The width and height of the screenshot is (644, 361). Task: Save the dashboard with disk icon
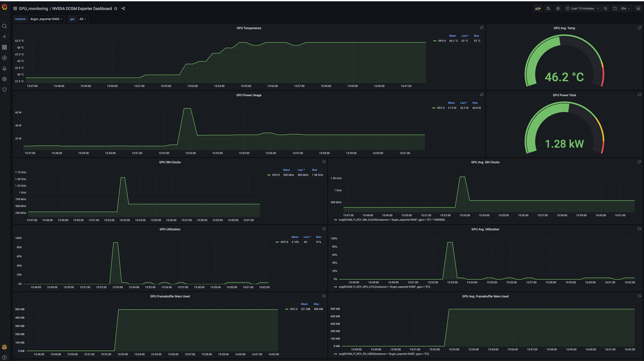[548, 9]
